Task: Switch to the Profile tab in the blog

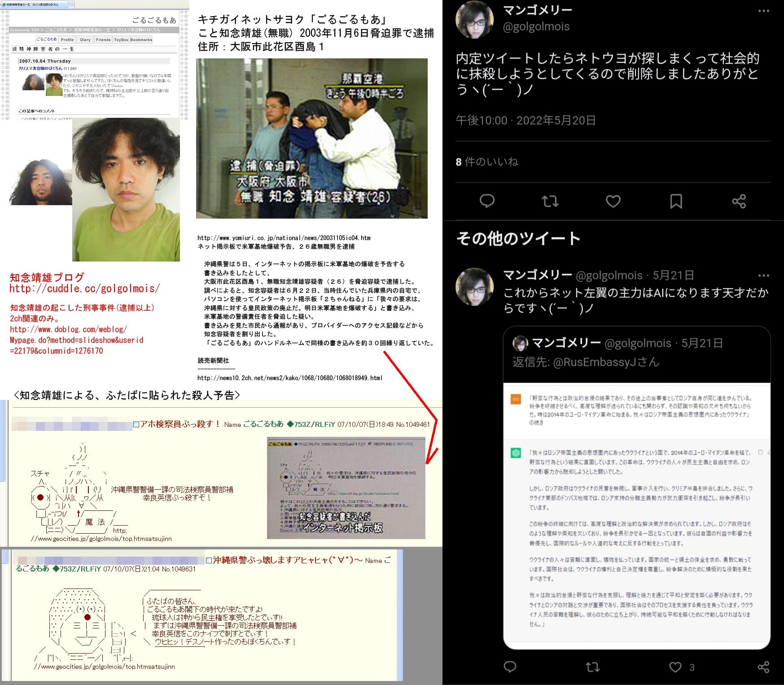Action: (67, 40)
